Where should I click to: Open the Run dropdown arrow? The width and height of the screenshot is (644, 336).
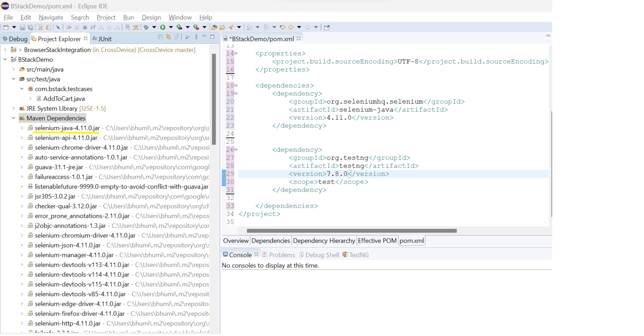click(x=170, y=27)
